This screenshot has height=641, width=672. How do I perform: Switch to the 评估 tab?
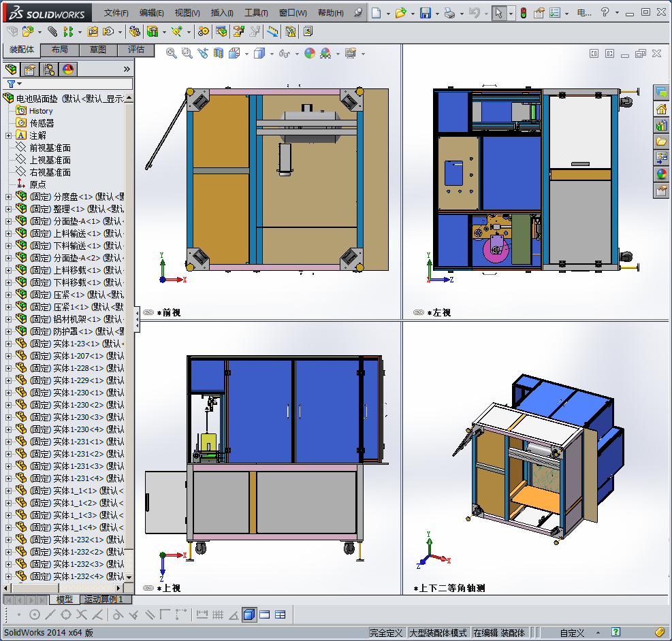pyautogui.click(x=136, y=50)
